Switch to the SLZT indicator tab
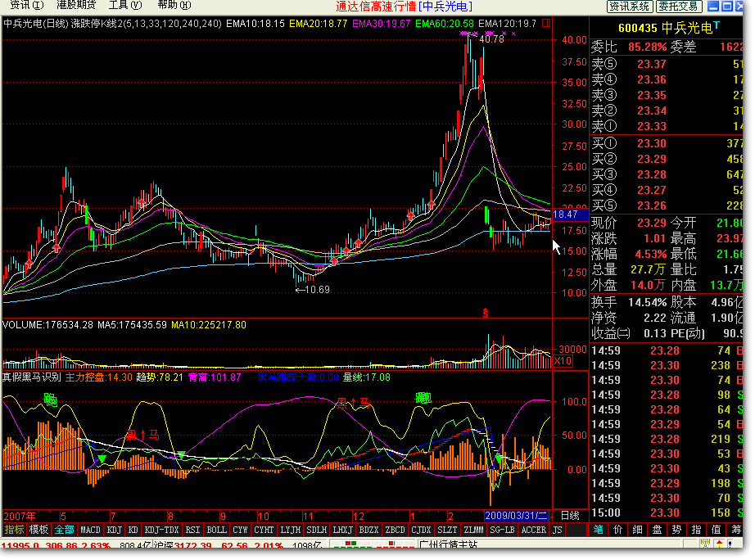 447,530
